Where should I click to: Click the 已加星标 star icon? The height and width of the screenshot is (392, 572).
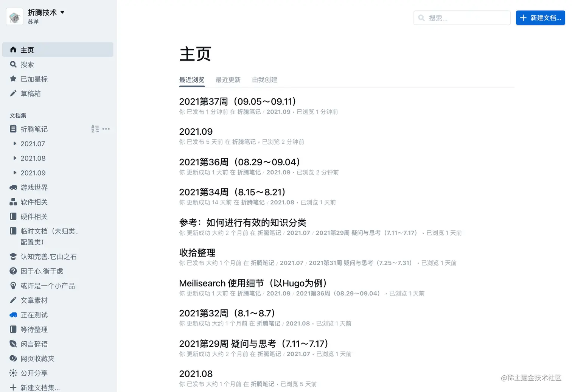tap(13, 79)
